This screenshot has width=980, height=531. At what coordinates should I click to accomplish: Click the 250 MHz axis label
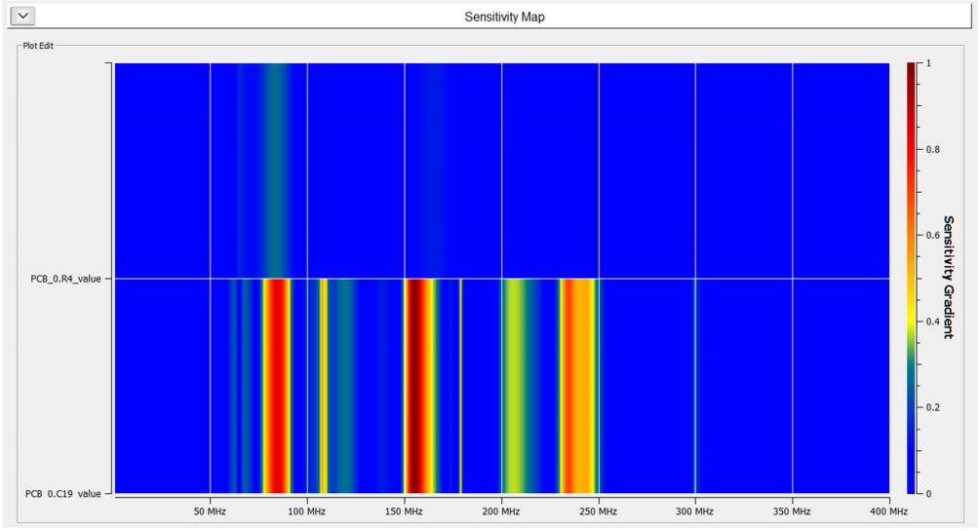(598, 511)
